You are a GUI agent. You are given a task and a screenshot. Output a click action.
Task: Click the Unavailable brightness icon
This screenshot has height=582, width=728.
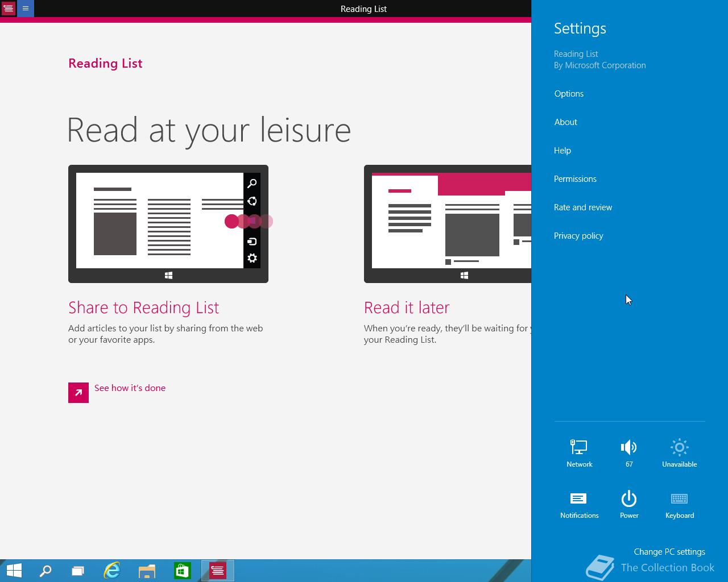tap(679, 453)
